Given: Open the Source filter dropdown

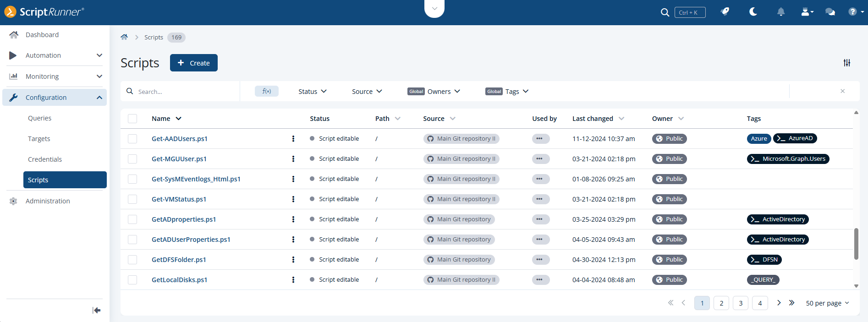Looking at the screenshot, I should point(367,92).
